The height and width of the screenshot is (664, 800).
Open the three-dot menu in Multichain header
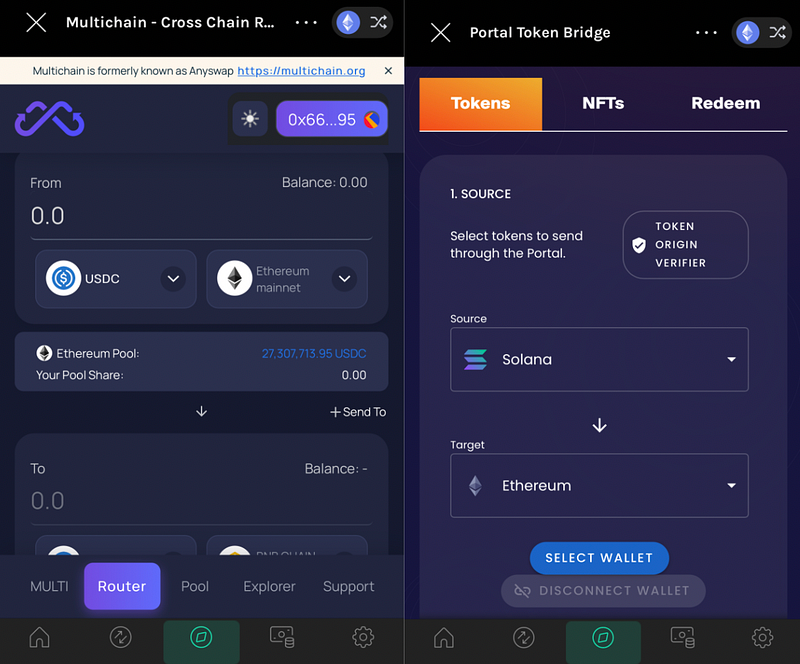pyautogui.click(x=306, y=22)
